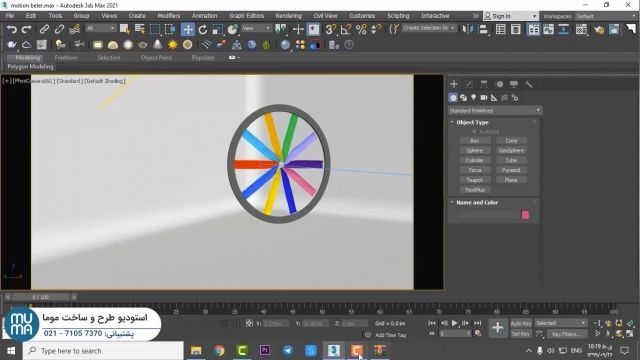Open the Modify panel tab icon
Image resolution: width=640 pixels, height=360 pixels.
pyautogui.click(x=469, y=84)
